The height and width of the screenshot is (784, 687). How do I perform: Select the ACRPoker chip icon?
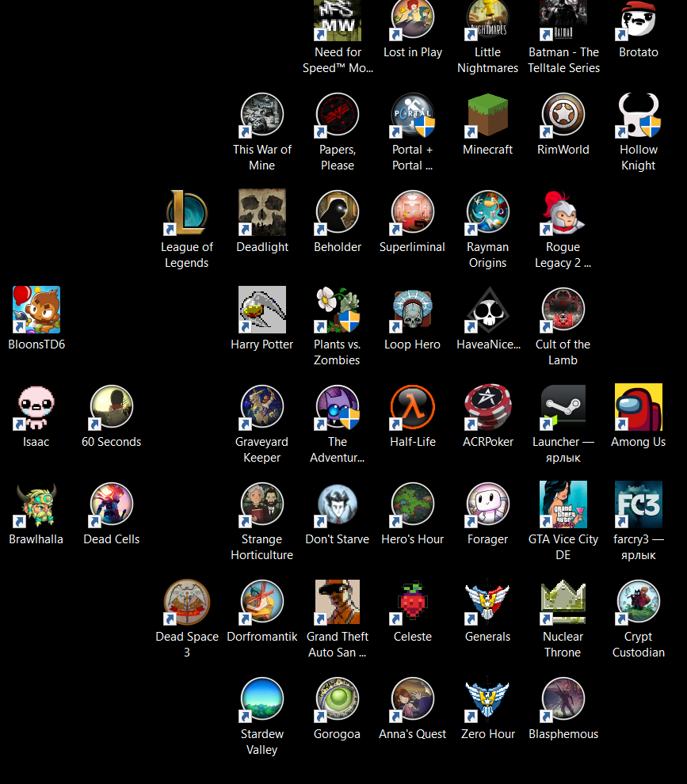point(488,408)
